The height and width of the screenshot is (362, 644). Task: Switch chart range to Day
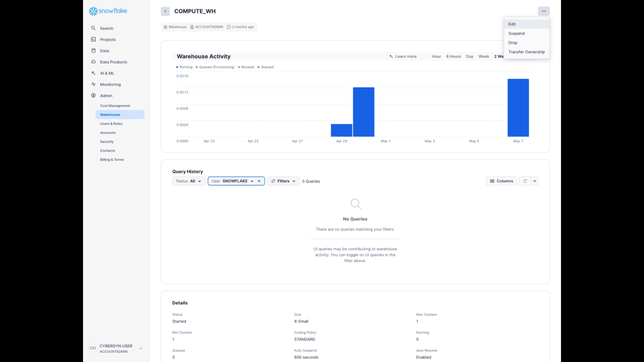click(470, 56)
